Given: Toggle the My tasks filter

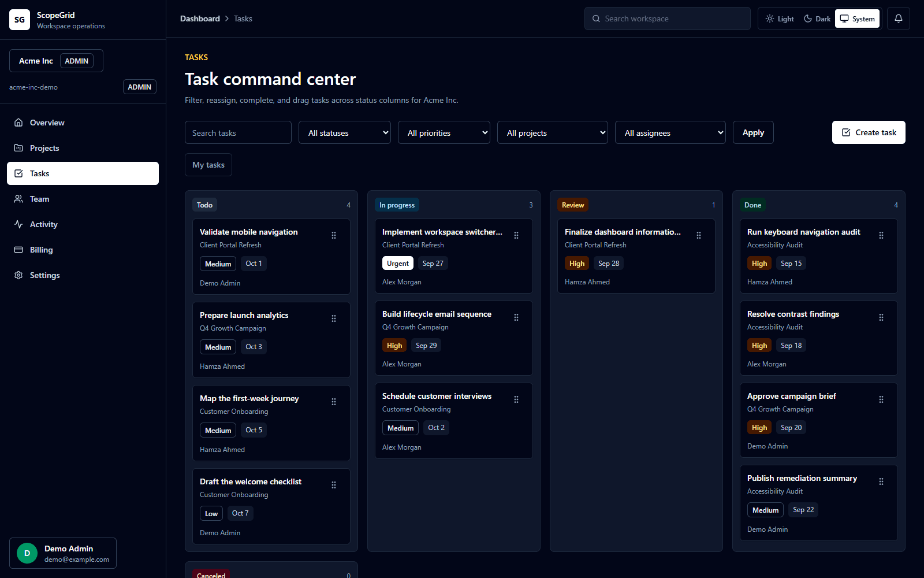Looking at the screenshot, I should click(x=208, y=165).
